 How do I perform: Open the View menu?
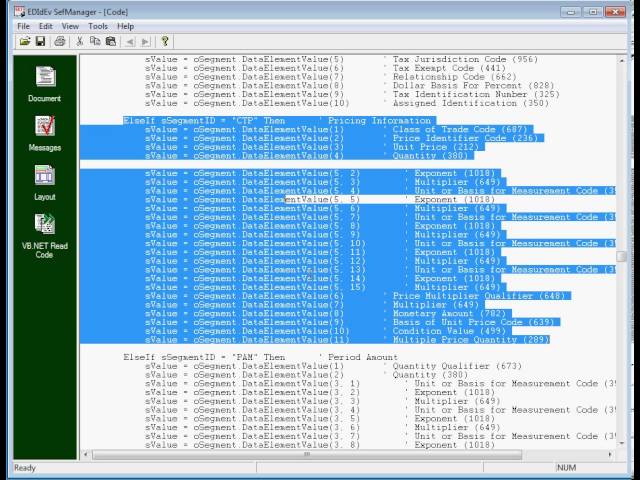coord(70,26)
